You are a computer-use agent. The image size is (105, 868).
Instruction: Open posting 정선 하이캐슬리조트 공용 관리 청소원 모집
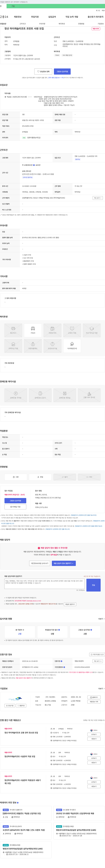[x=21, y=733]
